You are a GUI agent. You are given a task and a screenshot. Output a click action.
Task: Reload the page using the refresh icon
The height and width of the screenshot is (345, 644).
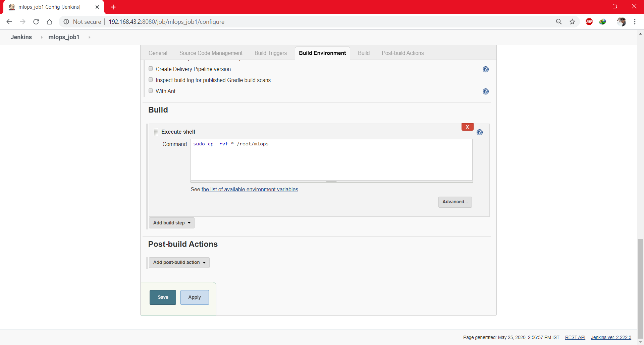(36, 21)
